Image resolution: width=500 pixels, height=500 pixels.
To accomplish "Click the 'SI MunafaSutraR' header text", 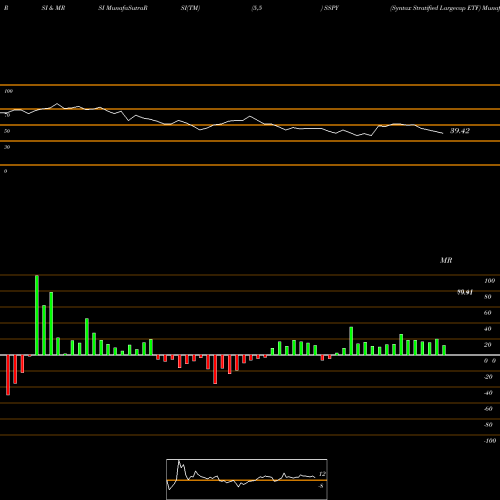I will (123, 8).
